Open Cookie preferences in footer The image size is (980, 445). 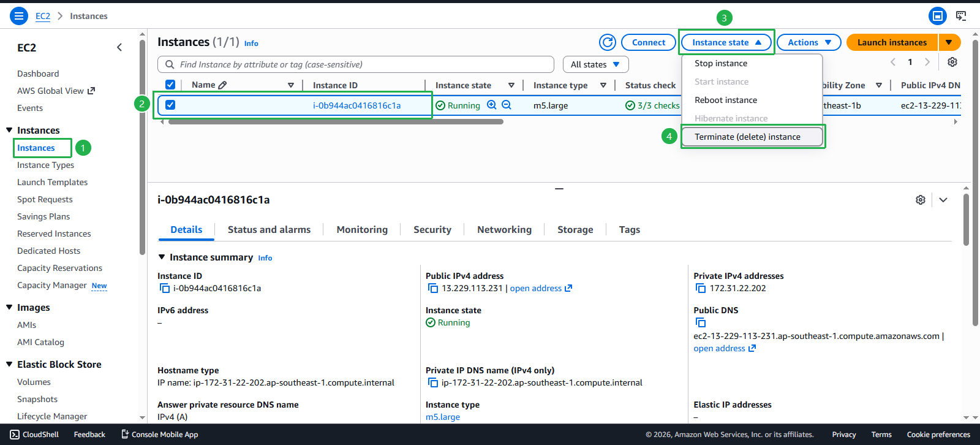tap(938, 435)
